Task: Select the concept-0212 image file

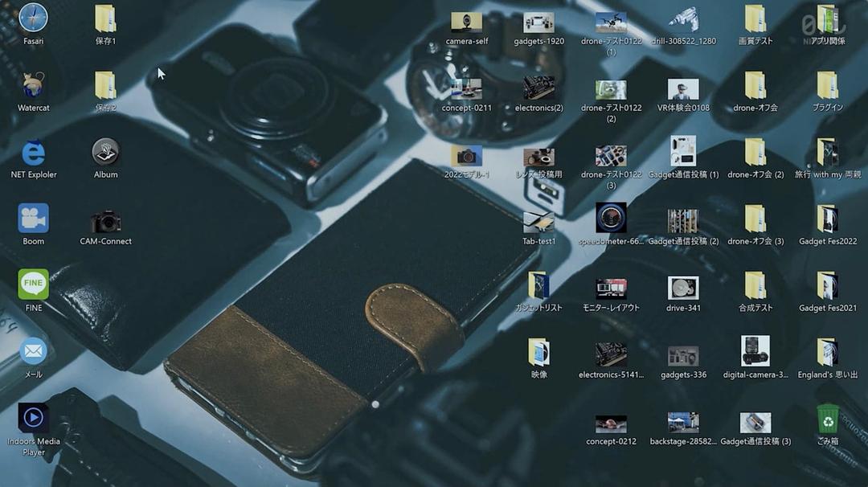Action: tap(611, 424)
